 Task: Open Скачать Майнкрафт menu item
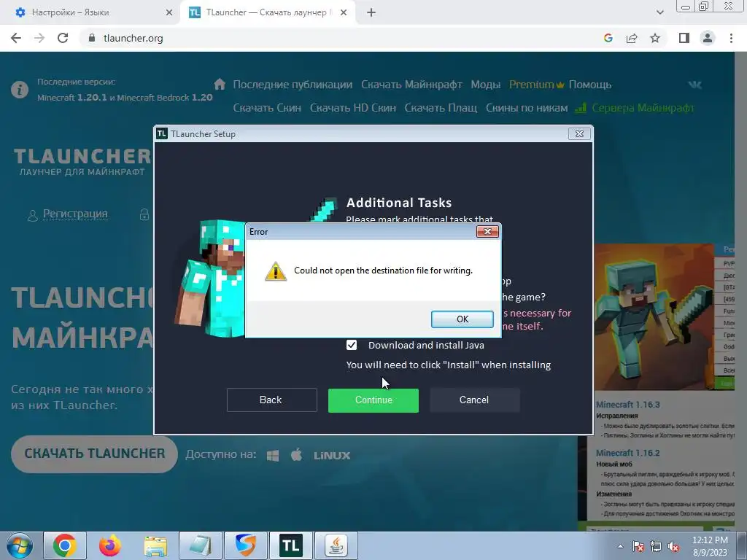pos(411,85)
